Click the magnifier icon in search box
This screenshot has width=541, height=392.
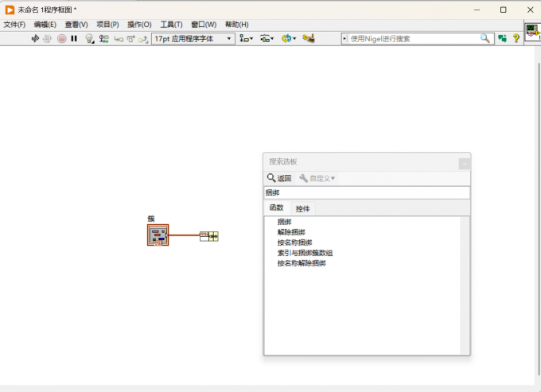[485, 38]
